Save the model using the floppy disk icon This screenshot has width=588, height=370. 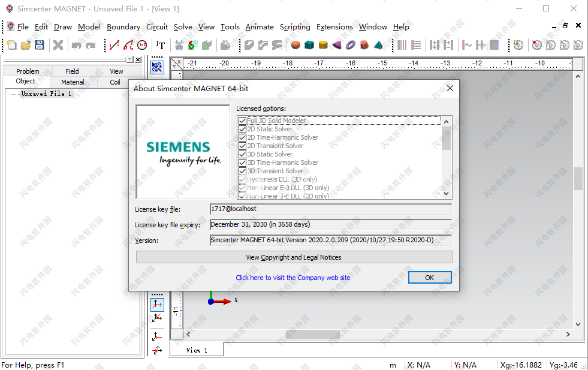click(40, 45)
